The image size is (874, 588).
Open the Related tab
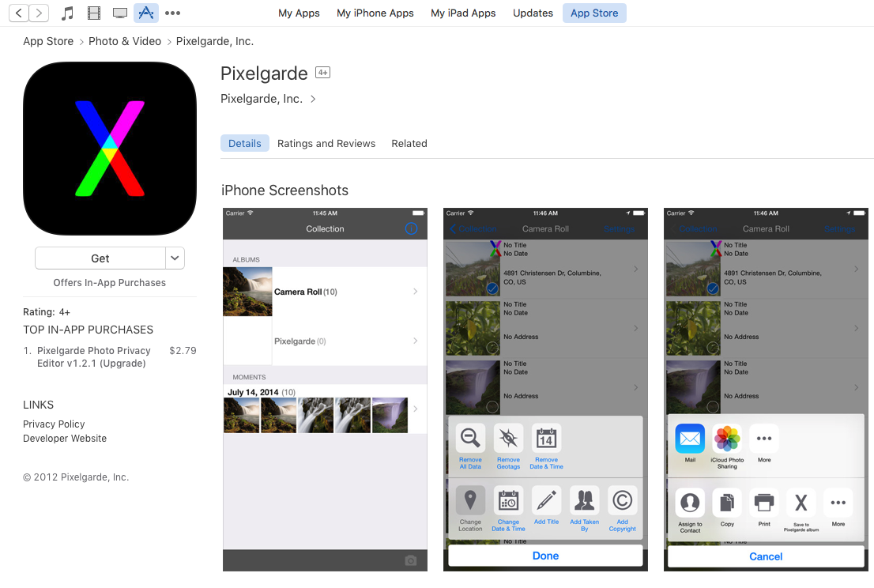click(x=409, y=143)
